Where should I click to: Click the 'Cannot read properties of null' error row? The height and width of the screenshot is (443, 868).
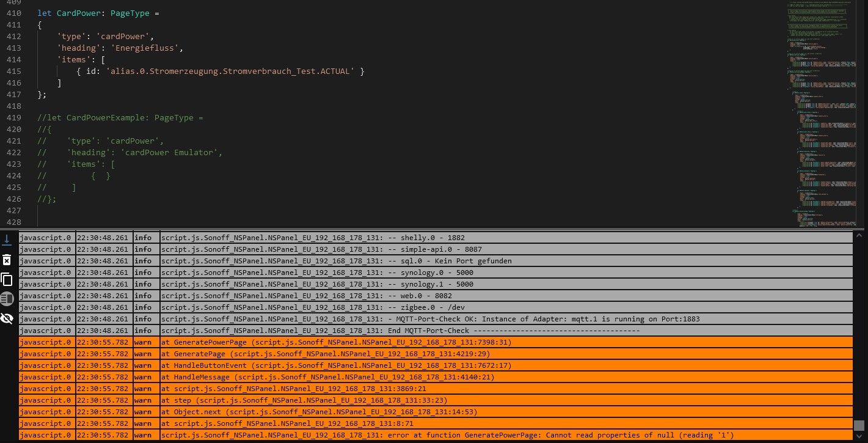coord(436,434)
